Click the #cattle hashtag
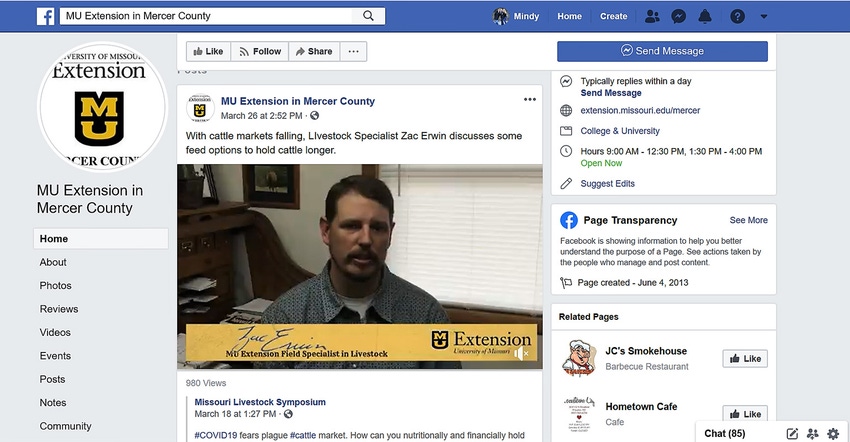 (303, 435)
